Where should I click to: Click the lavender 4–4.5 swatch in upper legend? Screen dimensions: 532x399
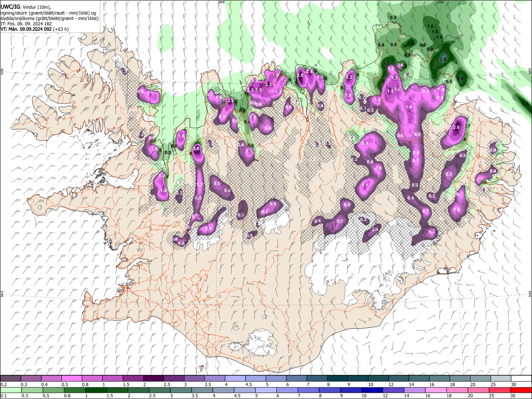tap(235, 378)
